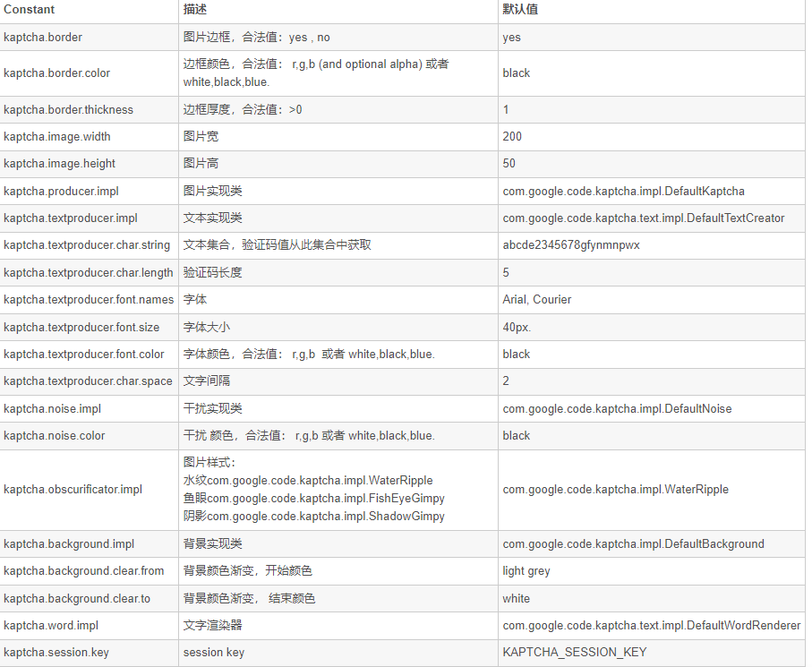Click the description '文字渲染器'
812x667 pixels.
pyautogui.click(x=212, y=626)
